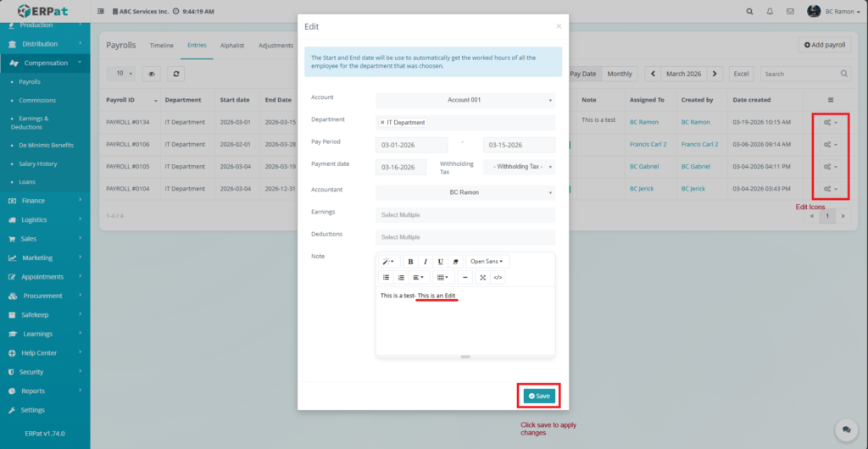Screen dimensions: 868x449
Task: Switch view to Monthly
Action: (620, 74)
